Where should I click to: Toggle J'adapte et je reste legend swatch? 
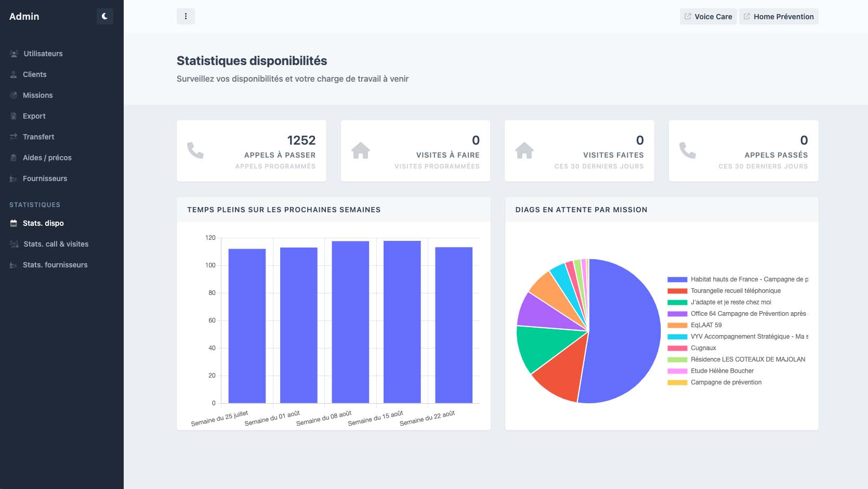coord(677,302)
